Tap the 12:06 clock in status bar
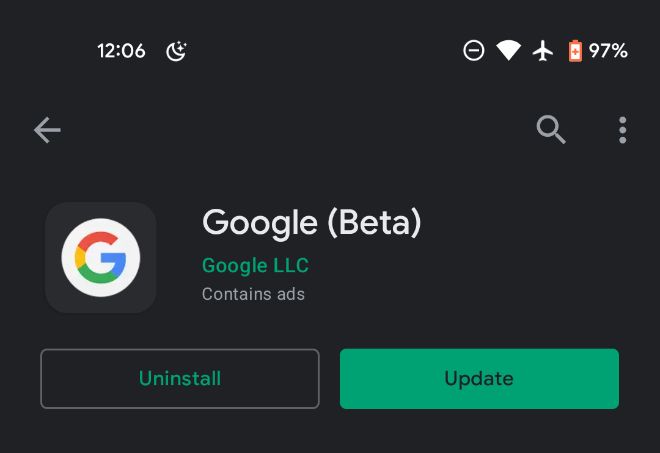 pos(121,51)
